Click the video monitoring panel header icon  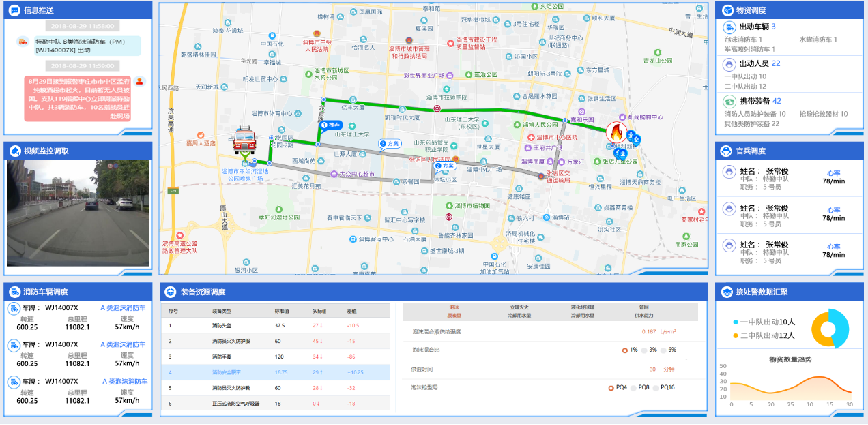[x=14, y=151]
